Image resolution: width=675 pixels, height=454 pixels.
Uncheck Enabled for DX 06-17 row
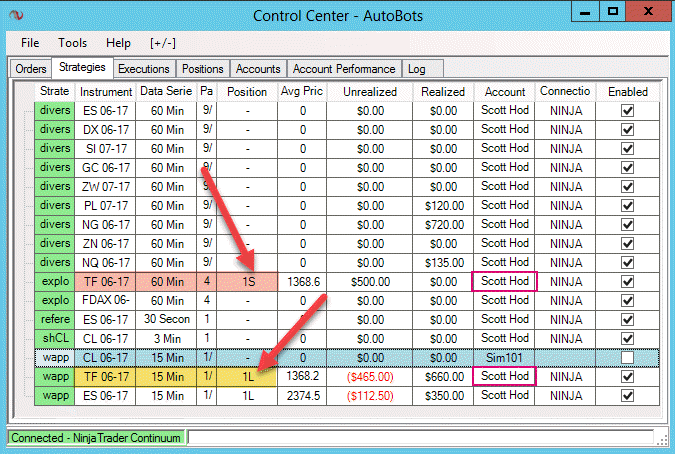coord(627,130)
